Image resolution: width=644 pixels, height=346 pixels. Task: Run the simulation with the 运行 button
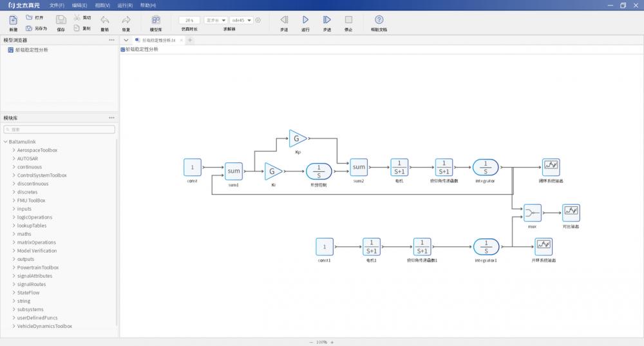[305, 21]
